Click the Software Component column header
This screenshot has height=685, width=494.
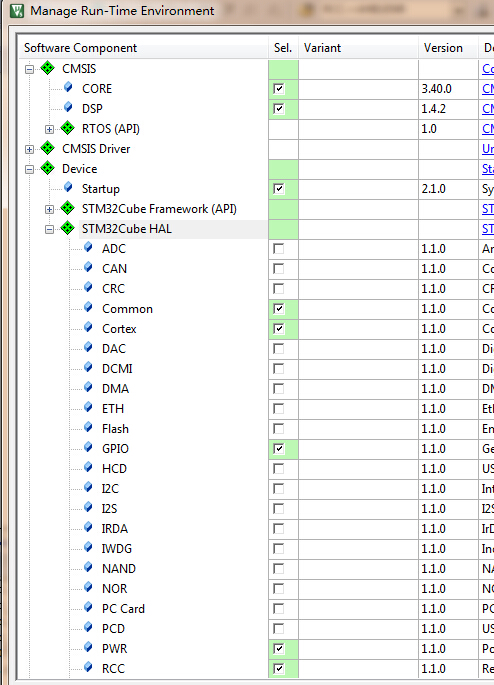144,48
